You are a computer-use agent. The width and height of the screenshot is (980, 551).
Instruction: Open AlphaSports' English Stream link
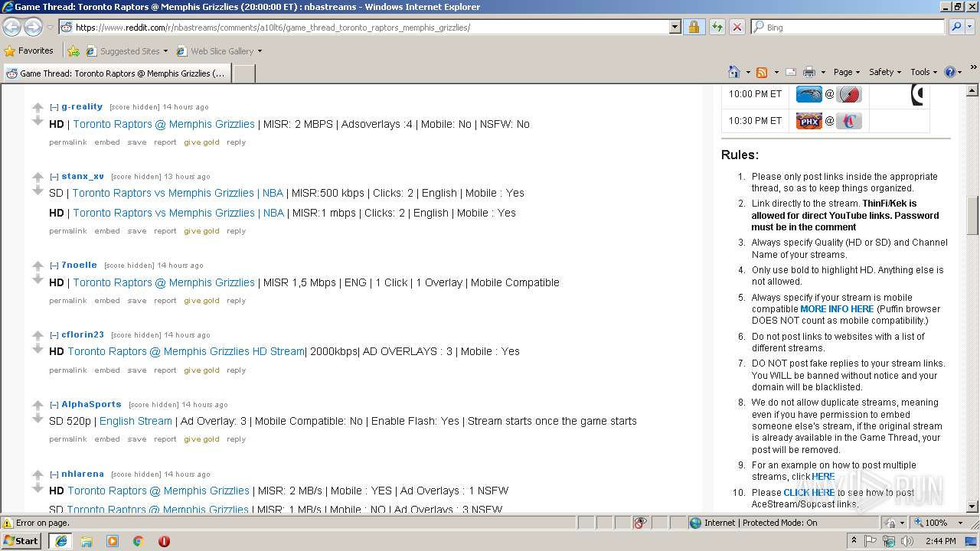coord(136,421)
